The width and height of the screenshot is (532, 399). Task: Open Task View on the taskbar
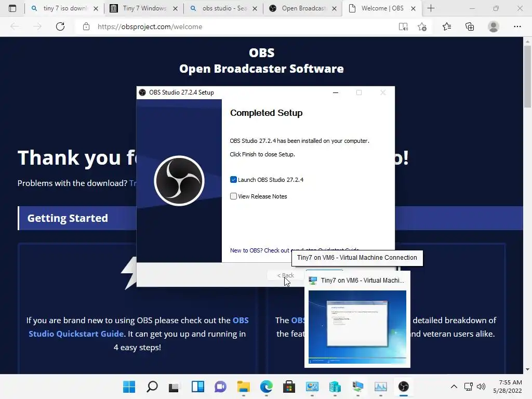174,387
